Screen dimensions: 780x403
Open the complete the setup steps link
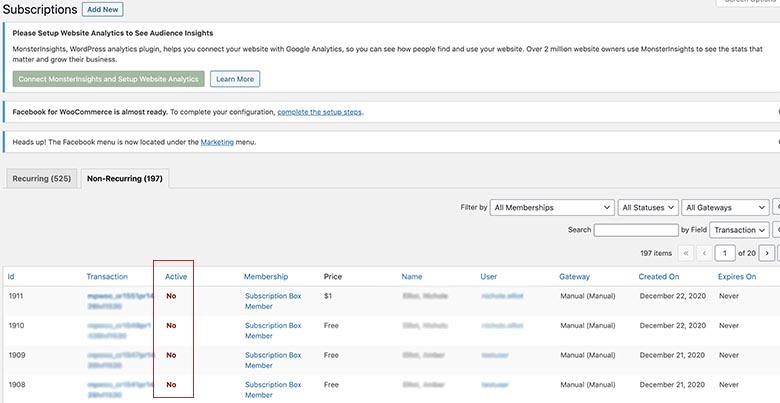[x=319, y=112]
